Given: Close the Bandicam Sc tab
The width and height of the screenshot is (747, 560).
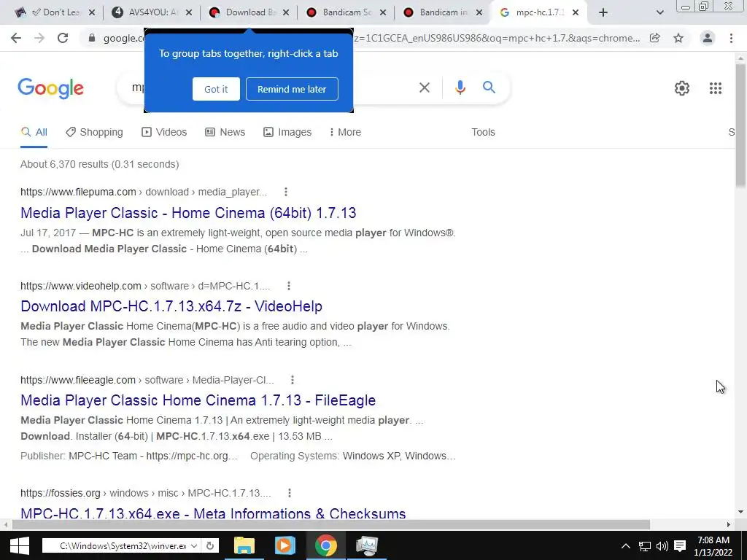Looking at the screenshot, I should (x=383, y=12).
